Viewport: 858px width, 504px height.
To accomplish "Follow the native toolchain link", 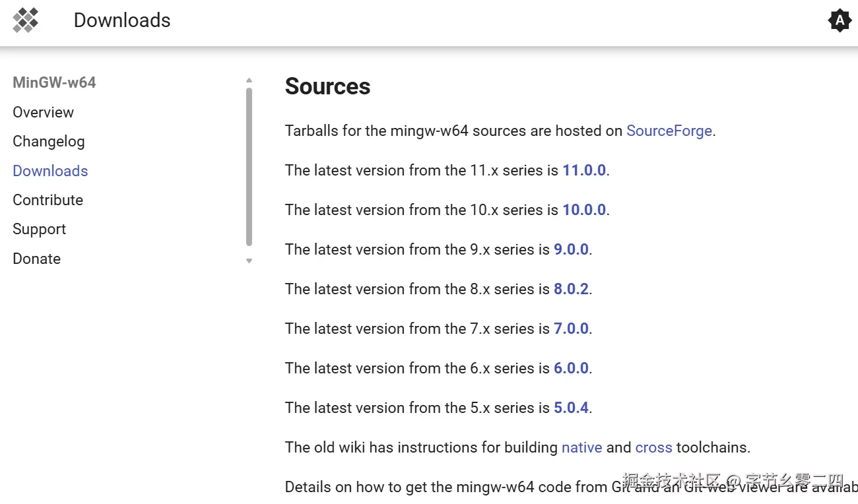I will click(x=581, y=447).
